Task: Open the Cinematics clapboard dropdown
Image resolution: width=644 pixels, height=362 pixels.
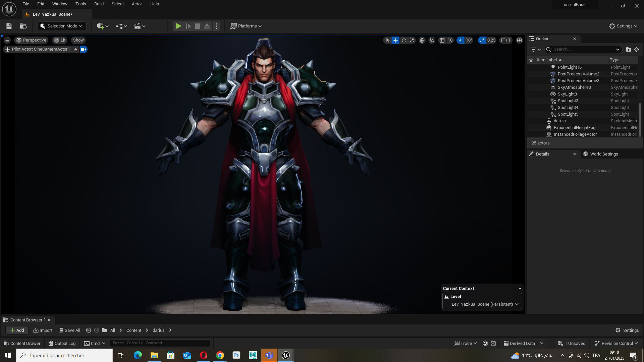Action: pos(140,26)
